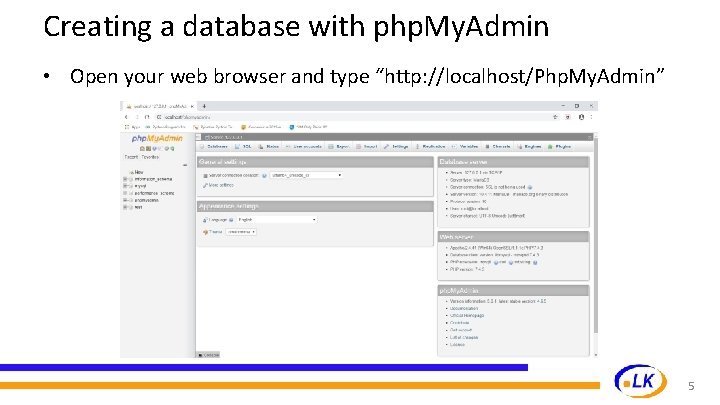Open the browser three-dot menu
Image resolution: width=720 pixels, height=405 pixels.
click(x=591, y=117)
